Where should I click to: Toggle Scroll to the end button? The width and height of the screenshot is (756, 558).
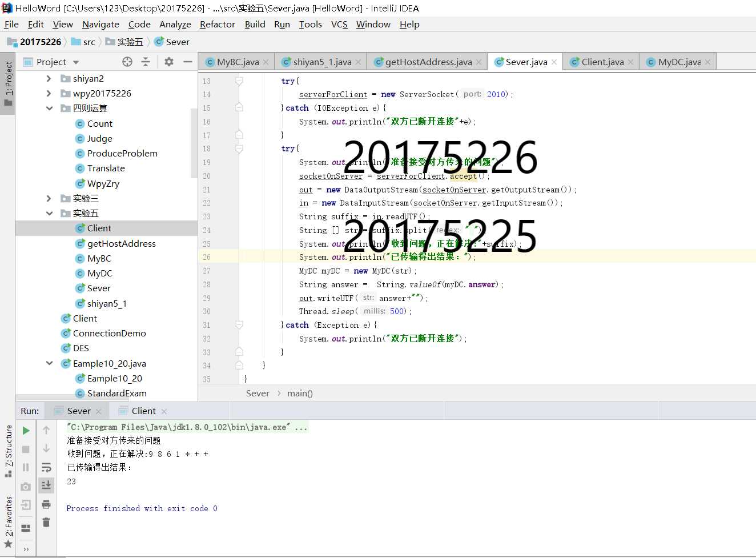(46, 485)
